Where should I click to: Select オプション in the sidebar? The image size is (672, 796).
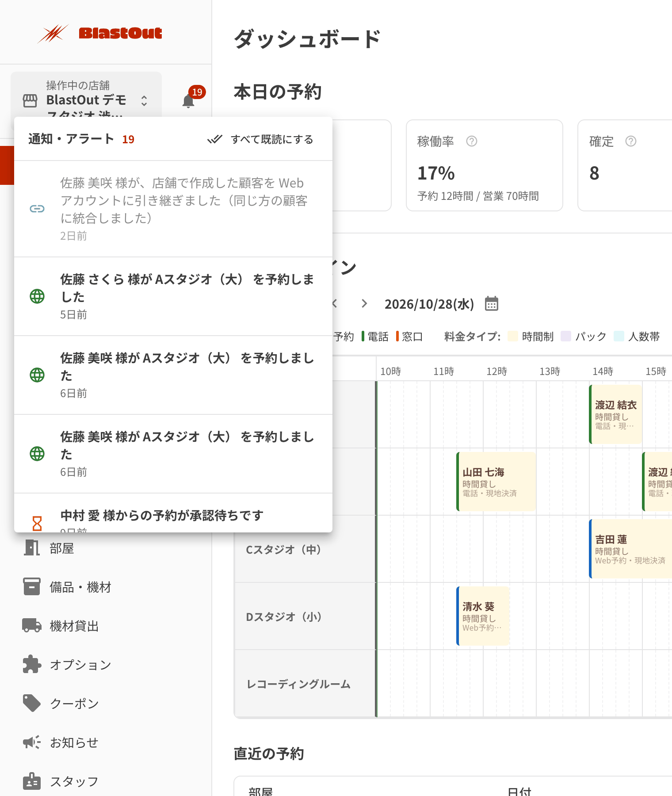pos(106,665)
